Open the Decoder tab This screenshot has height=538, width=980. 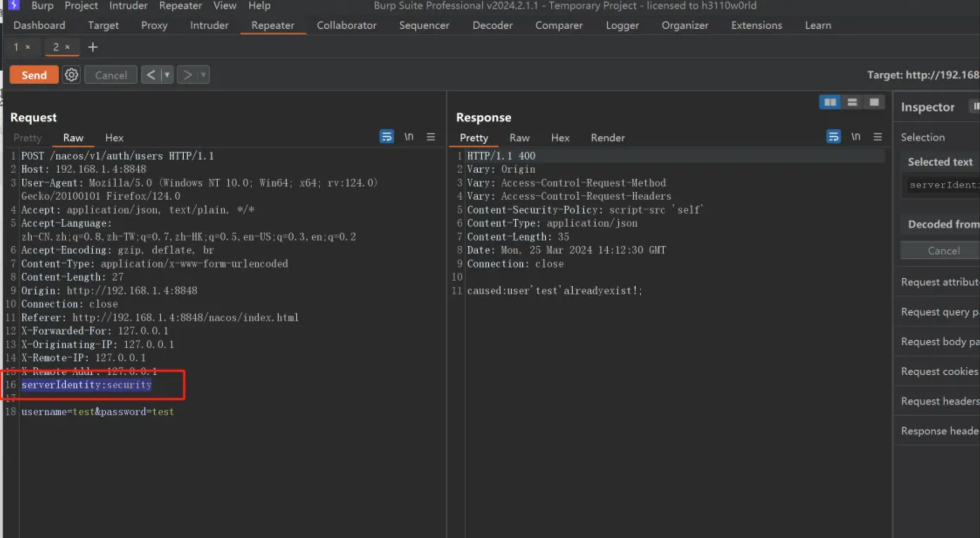tap(492, 25)
